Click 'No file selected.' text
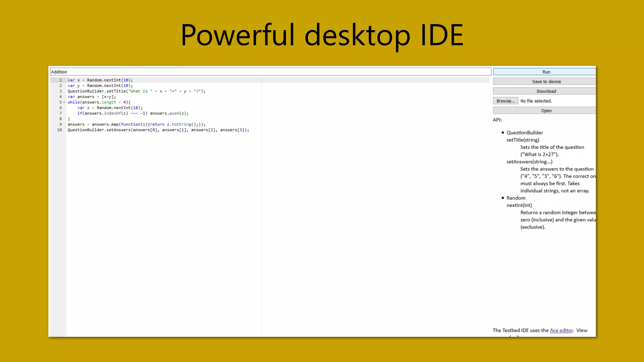The height and width of the screenshot is (362, 644). pos(536,101)
